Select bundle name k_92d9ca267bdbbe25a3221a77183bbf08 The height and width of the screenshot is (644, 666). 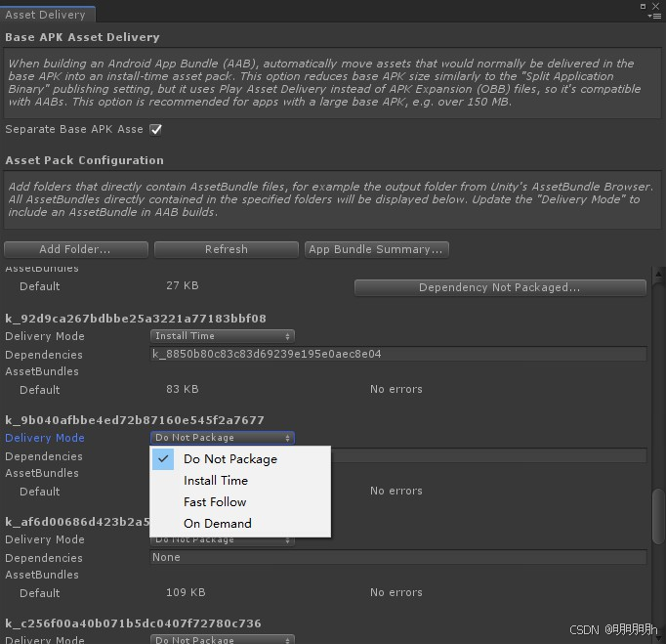(136, 319)
